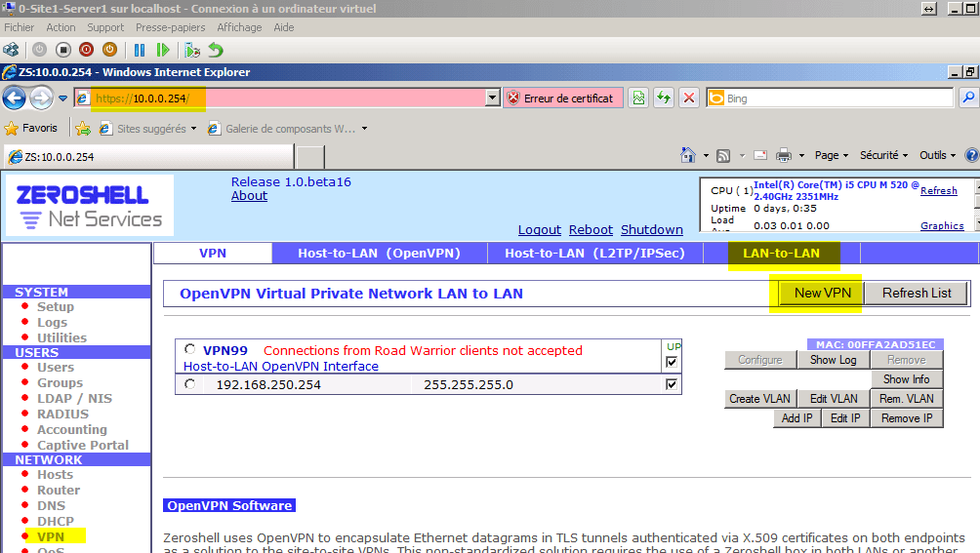This screenshot has width=980, height=553.
Task: Click the RSS feeds icon
Action: pos(723,155)
